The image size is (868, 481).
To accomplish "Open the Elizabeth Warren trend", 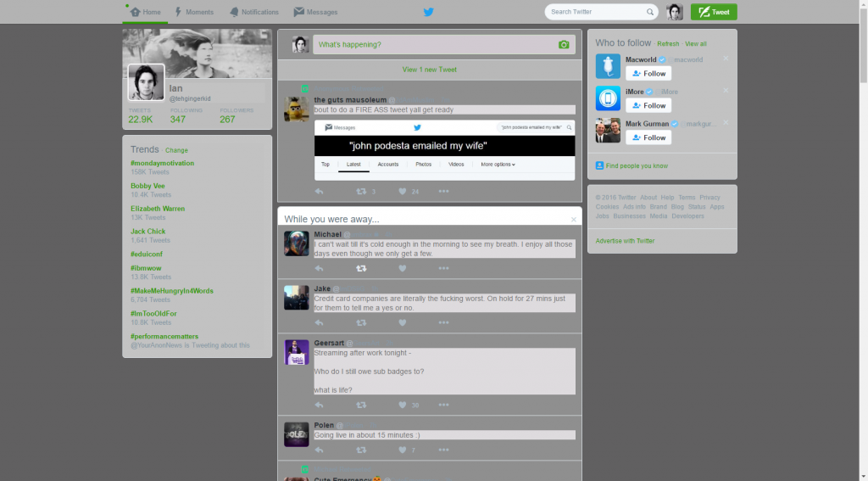I will point(158,209).
